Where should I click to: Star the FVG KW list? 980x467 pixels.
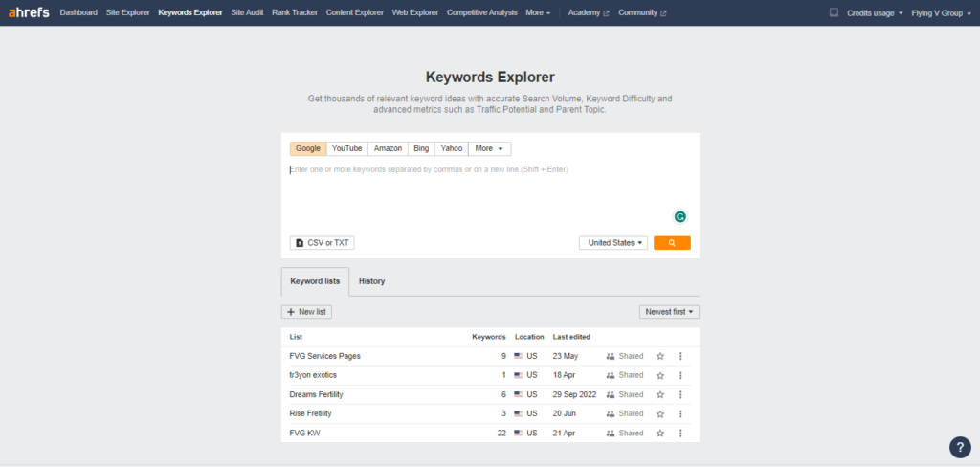[x=660, y=434]
